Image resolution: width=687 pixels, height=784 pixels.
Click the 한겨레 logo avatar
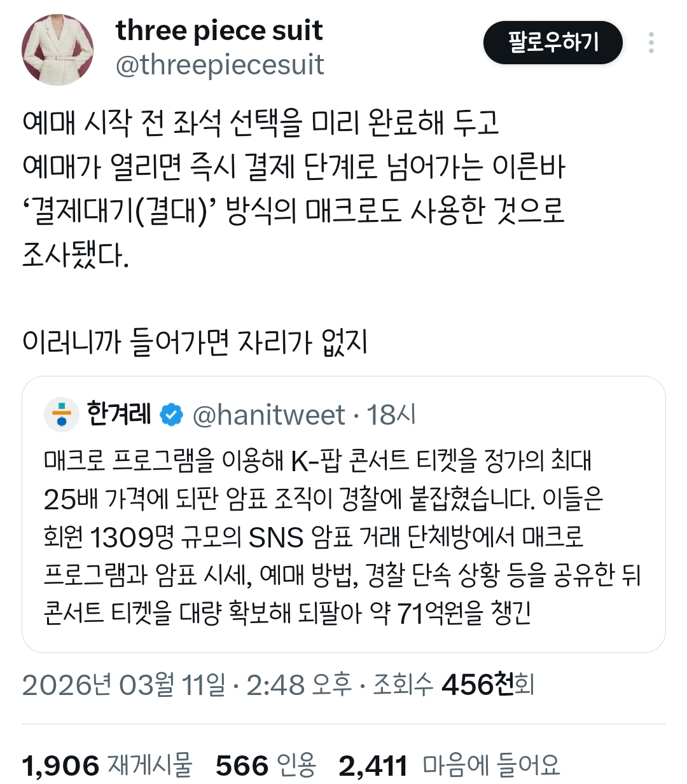(x=62, y=415)
